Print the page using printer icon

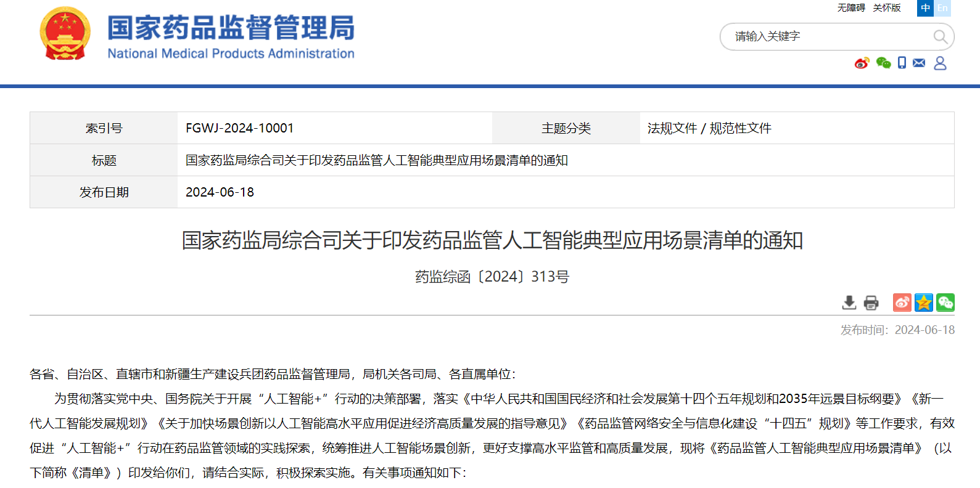click(871, 303)
